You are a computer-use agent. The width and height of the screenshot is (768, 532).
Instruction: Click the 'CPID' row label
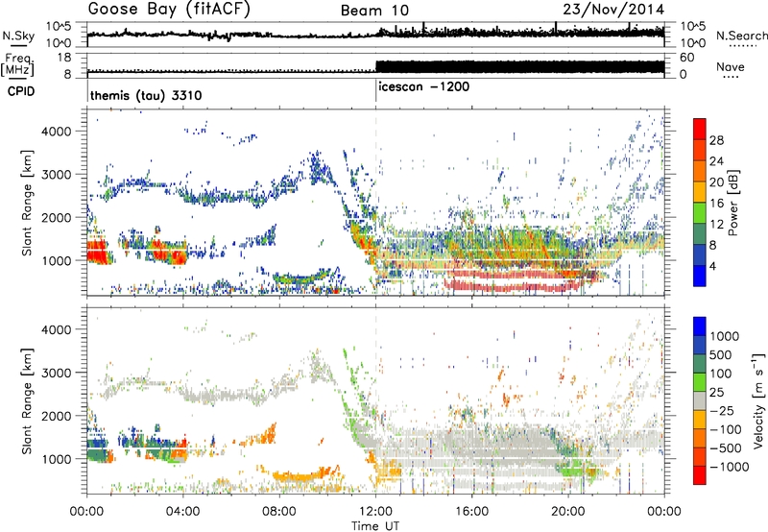pos(21,91)
